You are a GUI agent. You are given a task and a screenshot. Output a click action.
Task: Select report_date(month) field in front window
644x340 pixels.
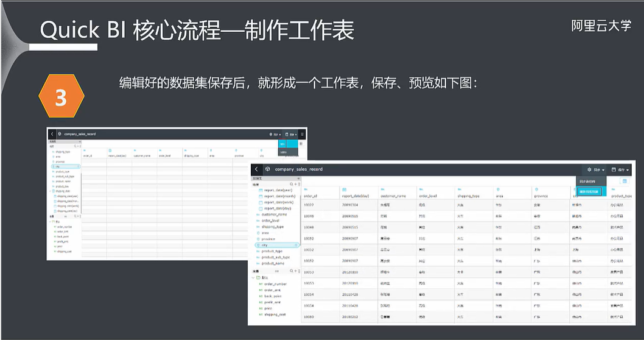click(280, 197)
